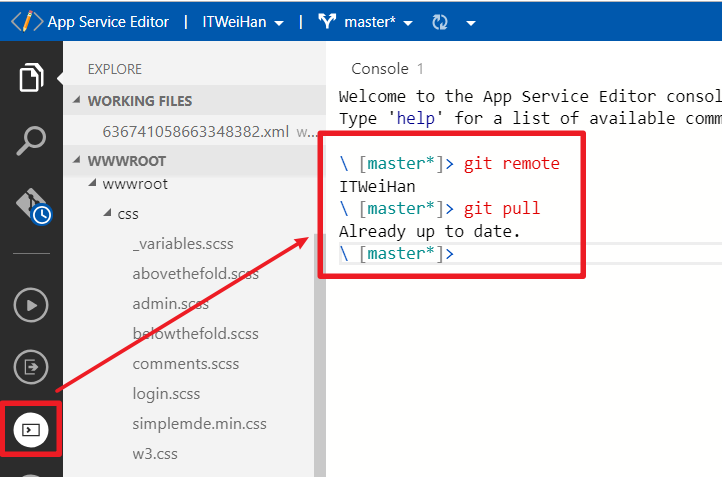Click the file explorer vertical scrollbar
722x478 pixels.
(320, 355)
